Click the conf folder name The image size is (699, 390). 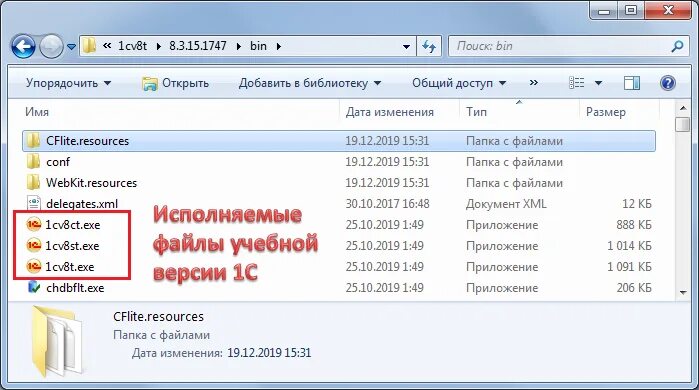(x=58, y=162)
